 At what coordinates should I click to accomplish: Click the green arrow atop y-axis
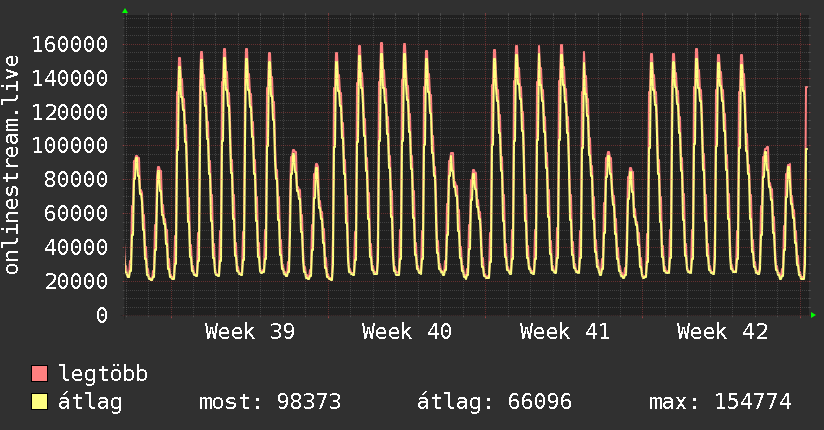click(x=125, y=11)
